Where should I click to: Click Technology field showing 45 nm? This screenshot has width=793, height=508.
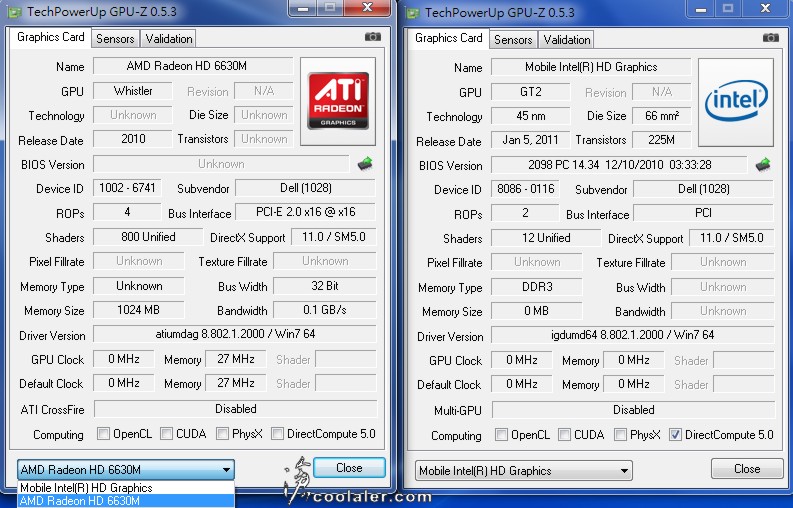(x=531, y=116)
